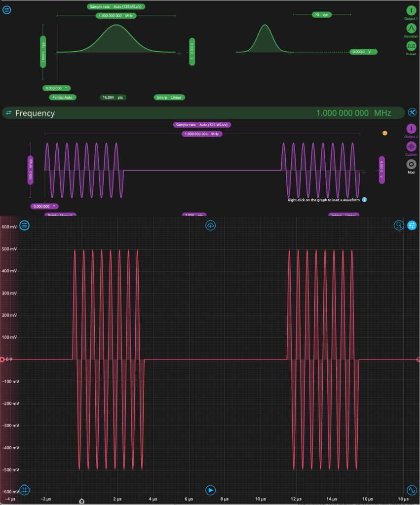Click the channel A zero-level marker
The width and height of the screenshot is (420, 505).
[2, 359]
